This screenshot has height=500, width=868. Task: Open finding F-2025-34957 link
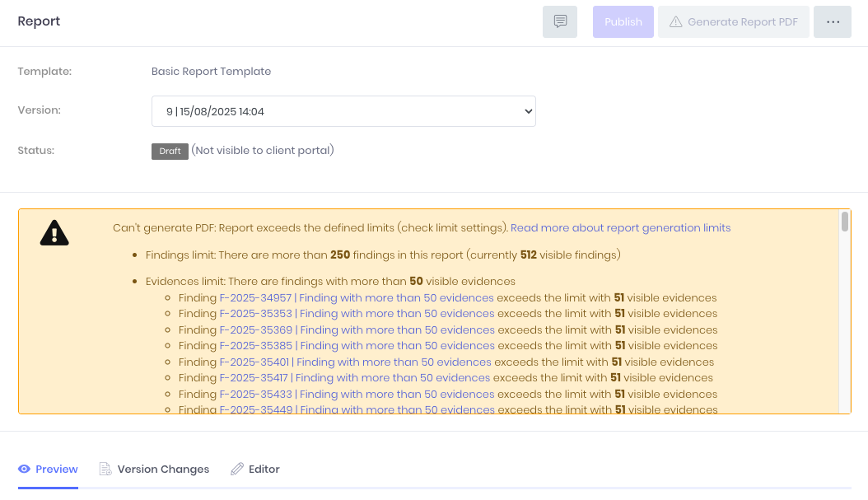[x=357, y=297]
